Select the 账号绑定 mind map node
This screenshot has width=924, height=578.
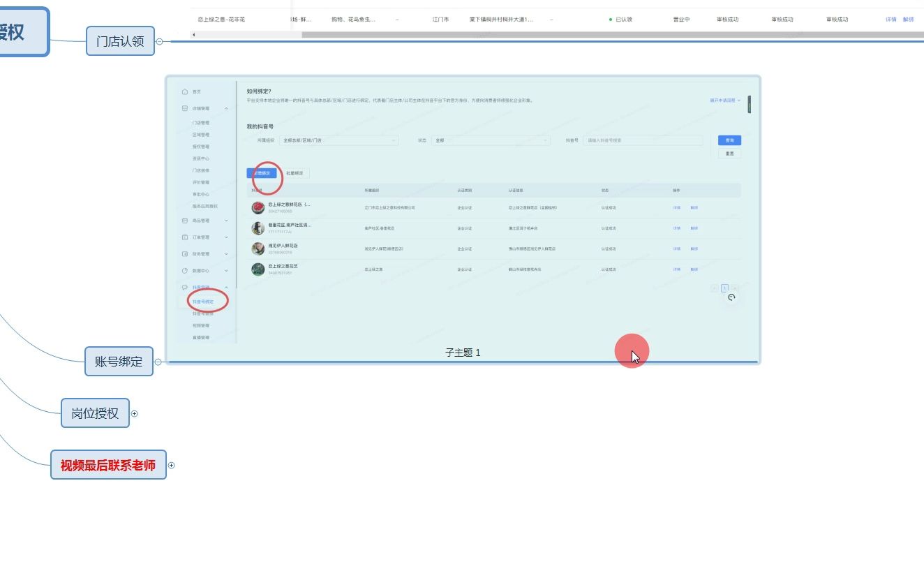click(x=119, y=362)
